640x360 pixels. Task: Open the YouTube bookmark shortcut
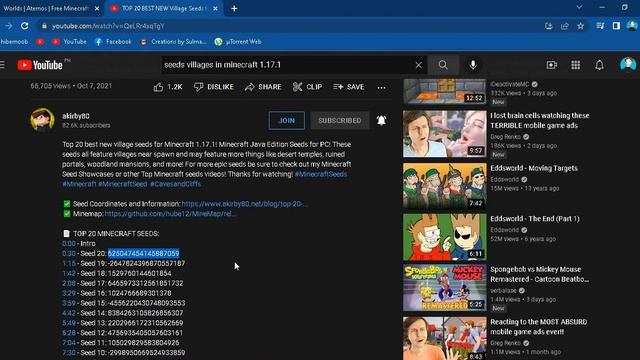(x=69, y=42)
